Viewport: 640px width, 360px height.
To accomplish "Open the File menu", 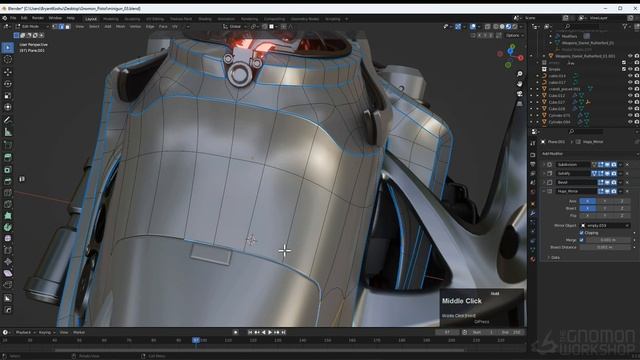I will pos(13,18).
